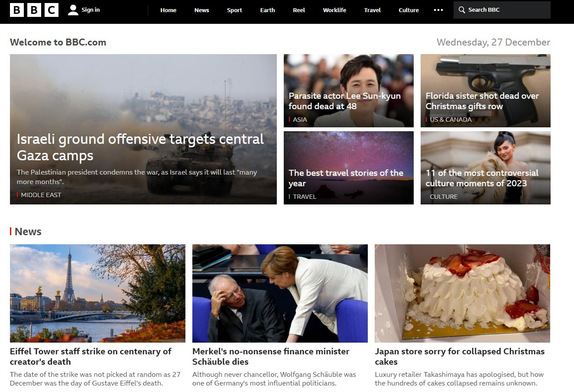
Task: Click the Palestinian president summary text
Action: click(x=137, y=177)
